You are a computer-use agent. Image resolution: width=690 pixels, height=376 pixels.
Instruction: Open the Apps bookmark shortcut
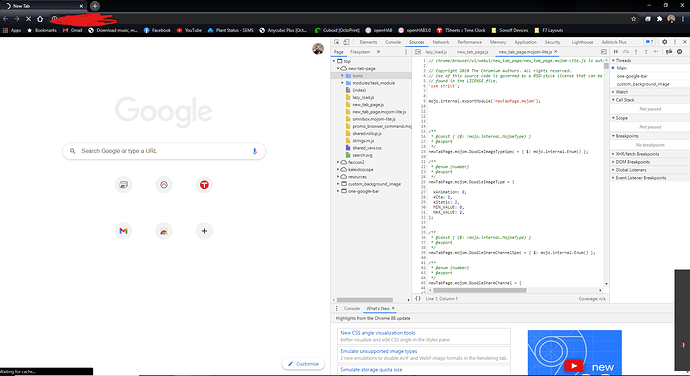[12, 30]
